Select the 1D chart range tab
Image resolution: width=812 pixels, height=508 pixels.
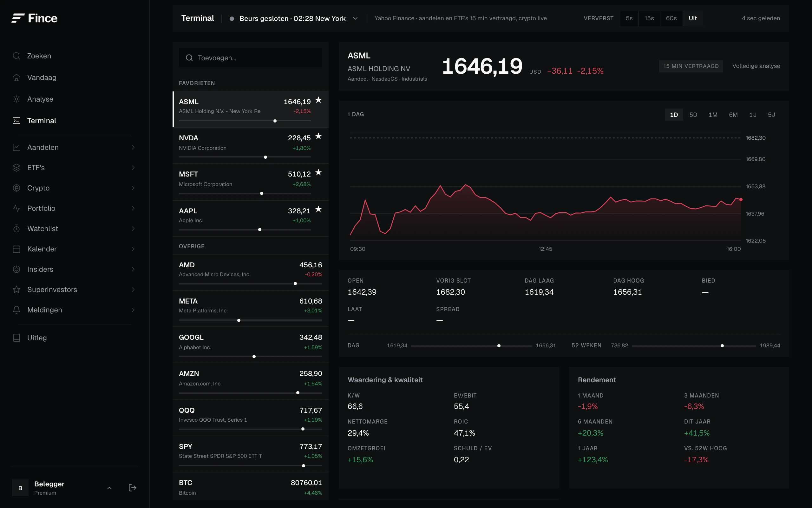point(674,115)
